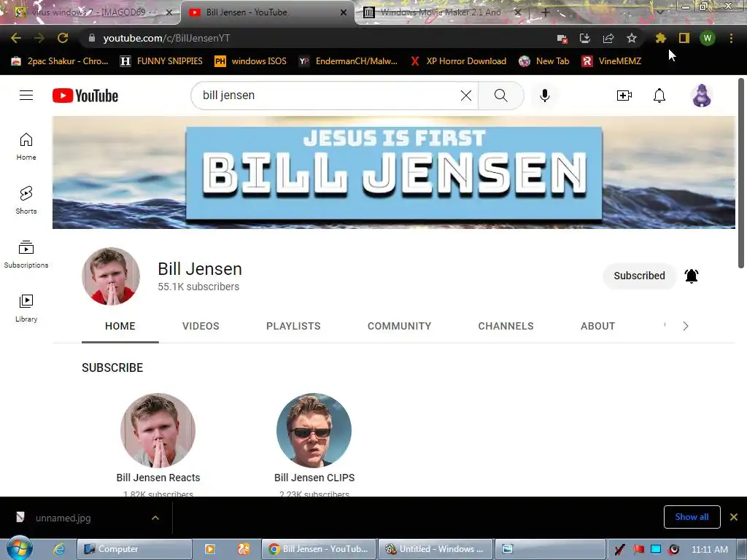Image resolution: width=747 pixels, height=560 pixels.
Task: Open YouTube notifications bell in header
Action: 659,96
